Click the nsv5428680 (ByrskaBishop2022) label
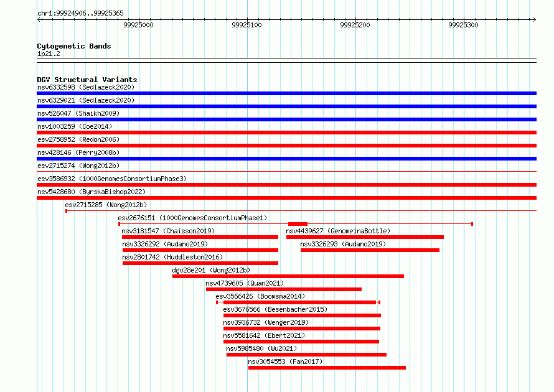This screenshot has width=554, height=392. pyautogui.click(x=92, y=192)
